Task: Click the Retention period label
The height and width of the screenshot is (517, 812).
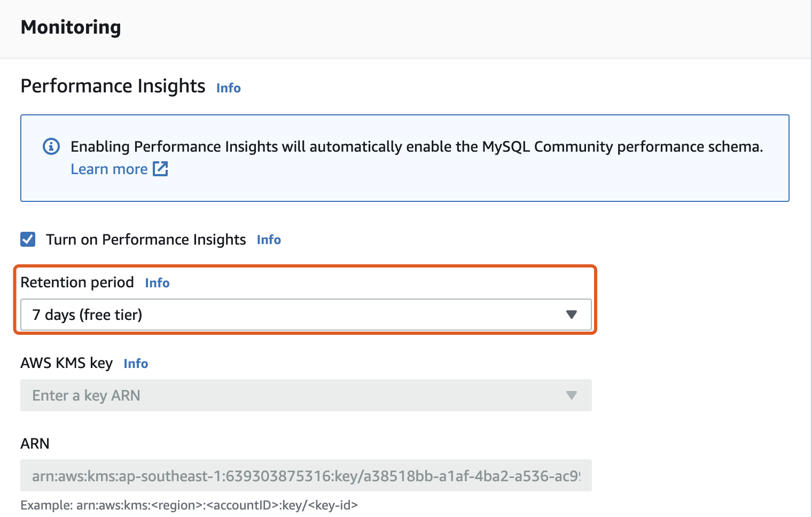Action: coord(77,283)
